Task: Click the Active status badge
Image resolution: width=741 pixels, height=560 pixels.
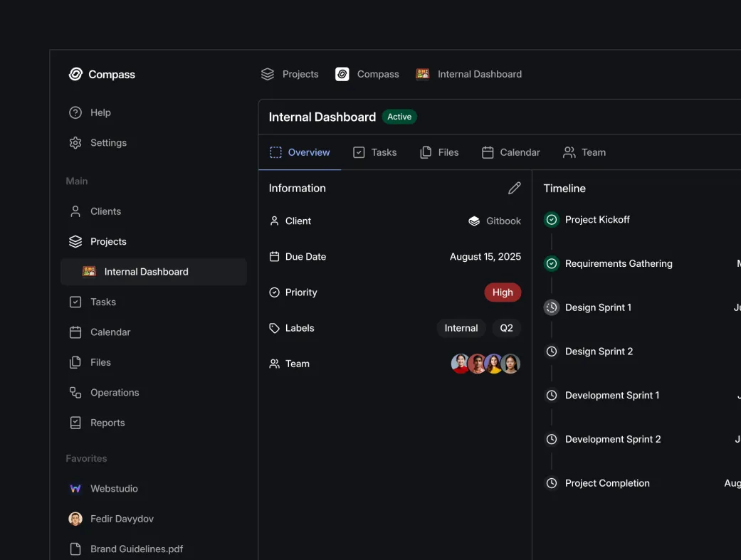Action: 399,117
